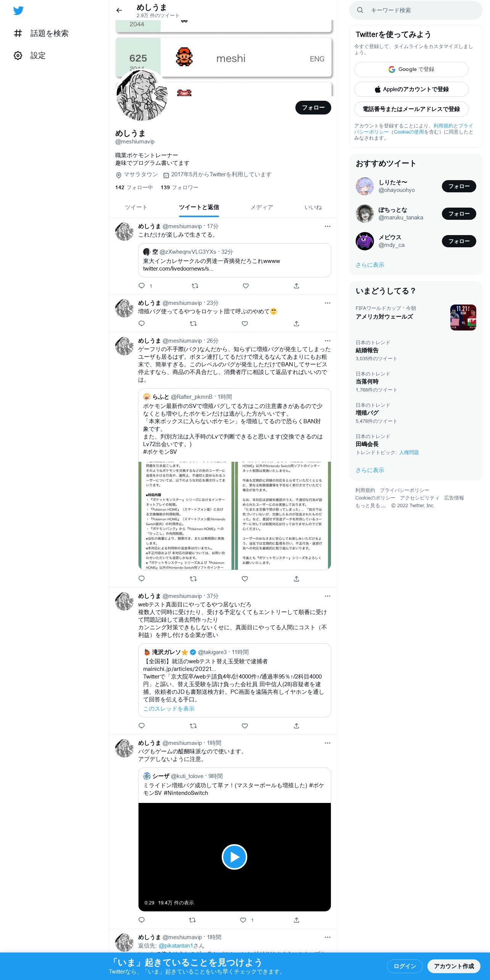The image size is (490, 980).
Task: Like the 17分 tweet
Action: 245,286
